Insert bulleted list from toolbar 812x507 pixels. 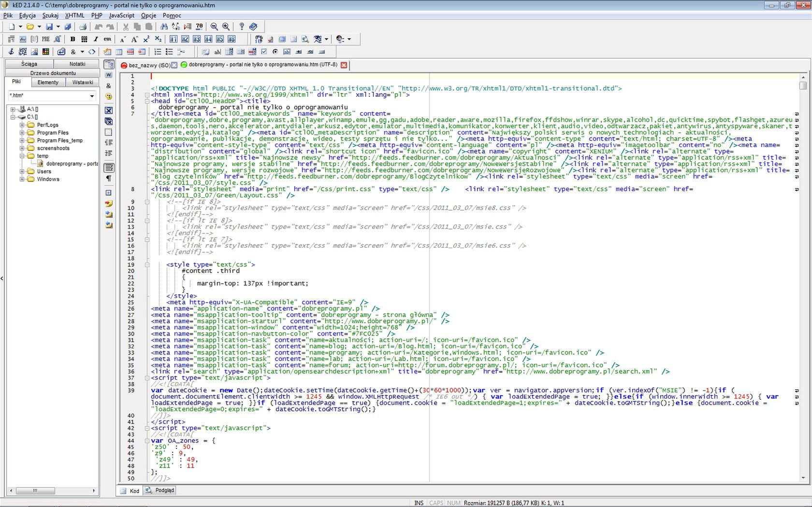(169, 52)
